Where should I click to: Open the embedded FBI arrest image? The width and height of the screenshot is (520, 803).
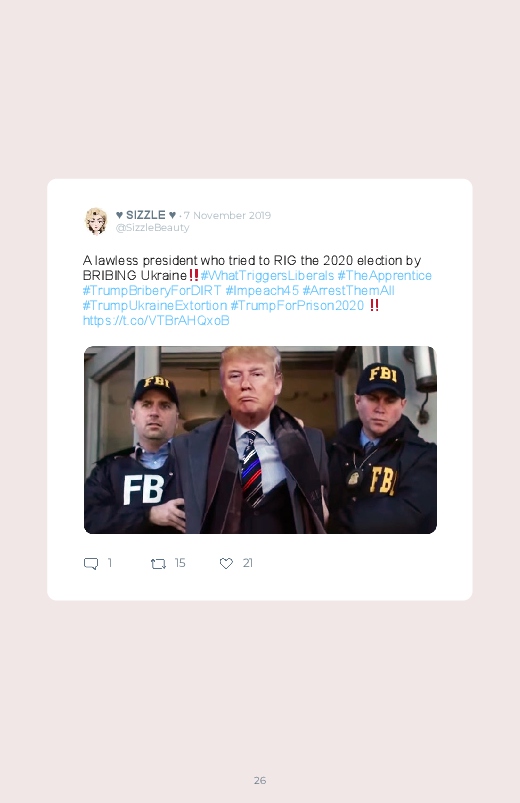(260, 440)
